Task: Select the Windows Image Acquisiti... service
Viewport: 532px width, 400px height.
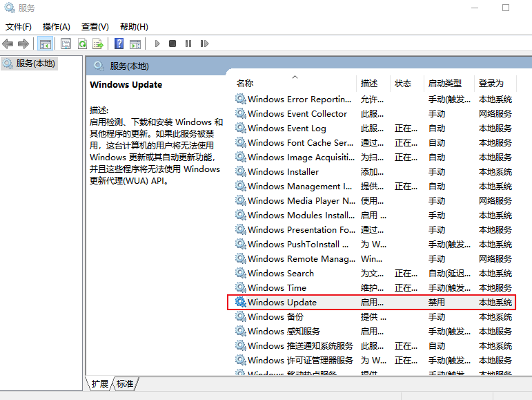Action: (375, 158)
